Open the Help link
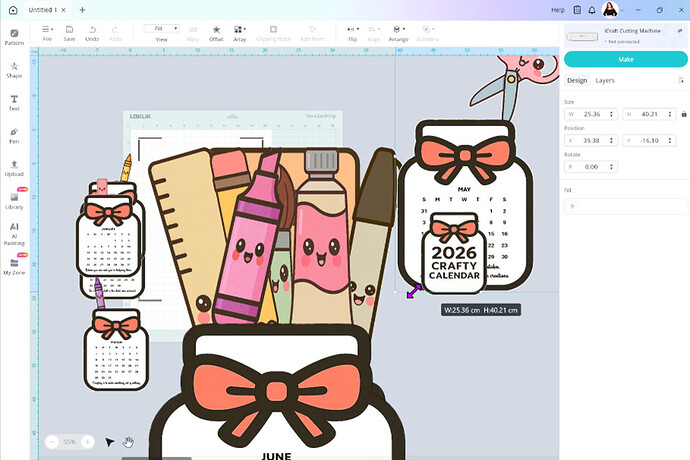The height and width of the screenshot is (460, 690). click(558, 10)
